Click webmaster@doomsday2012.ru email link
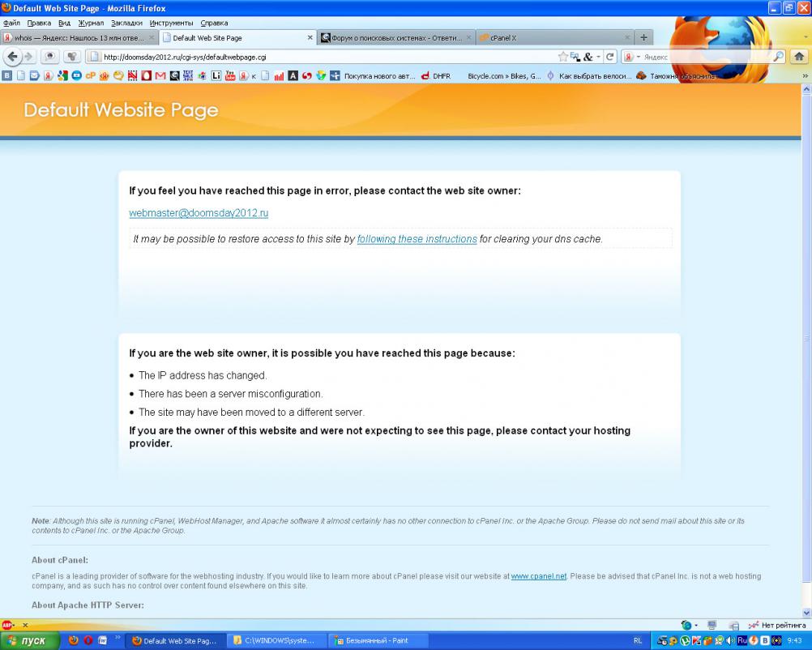Image resolution: width=812 pixels, height=650 pixels. pyautogui.click(x=199, y=213)
